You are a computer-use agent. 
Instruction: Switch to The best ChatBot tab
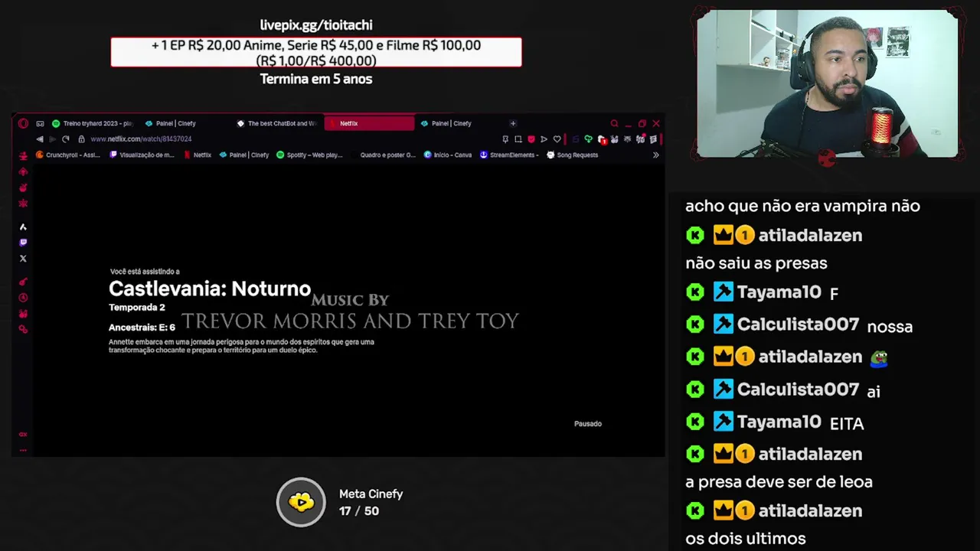(276, 123)
